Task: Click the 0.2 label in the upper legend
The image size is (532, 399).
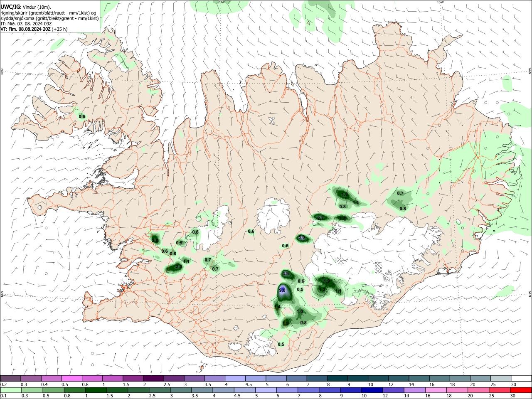Action: pyautogui.click(x=4, y=384)
